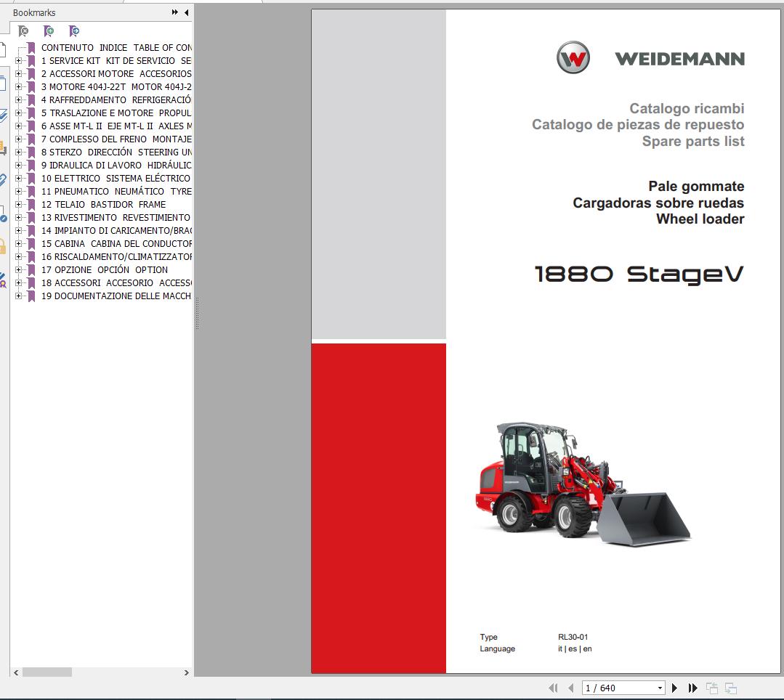
Task: Jump to last page with double arrow
Action: [x=692, y=688]
